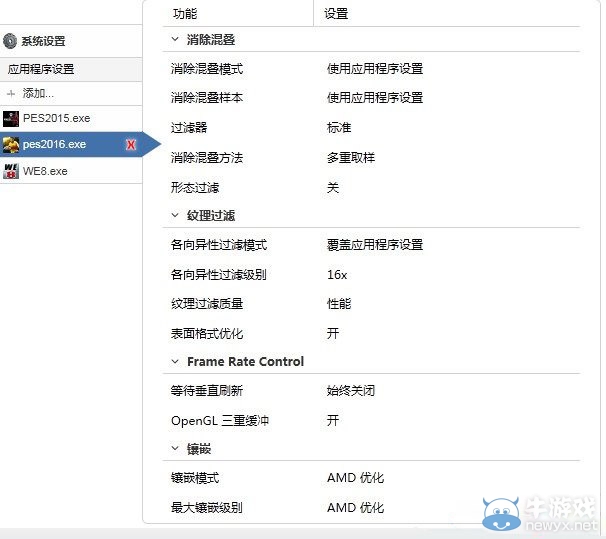Collapse the 纹理过滤 section chevron
Screen dimensions: 606x539
coord(175,215)
